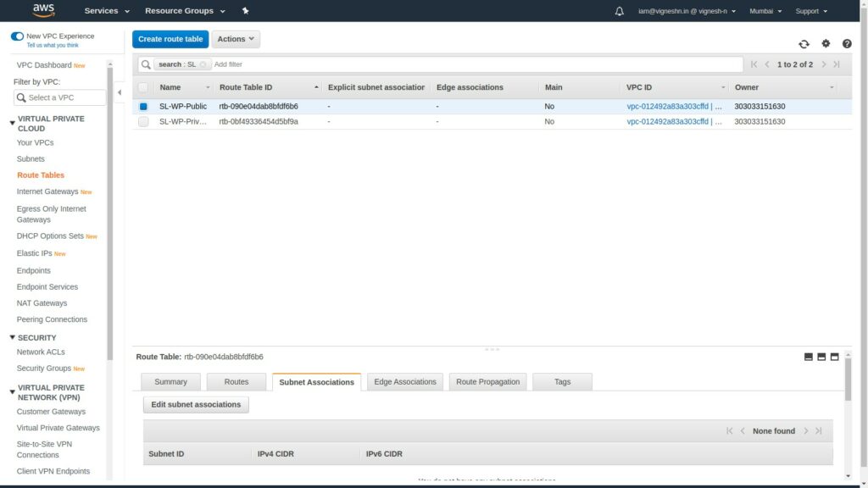The height and width of the screenshot is (488, 868).
Task: Select the Subnet Associations tab
Action: coord(317,382)
